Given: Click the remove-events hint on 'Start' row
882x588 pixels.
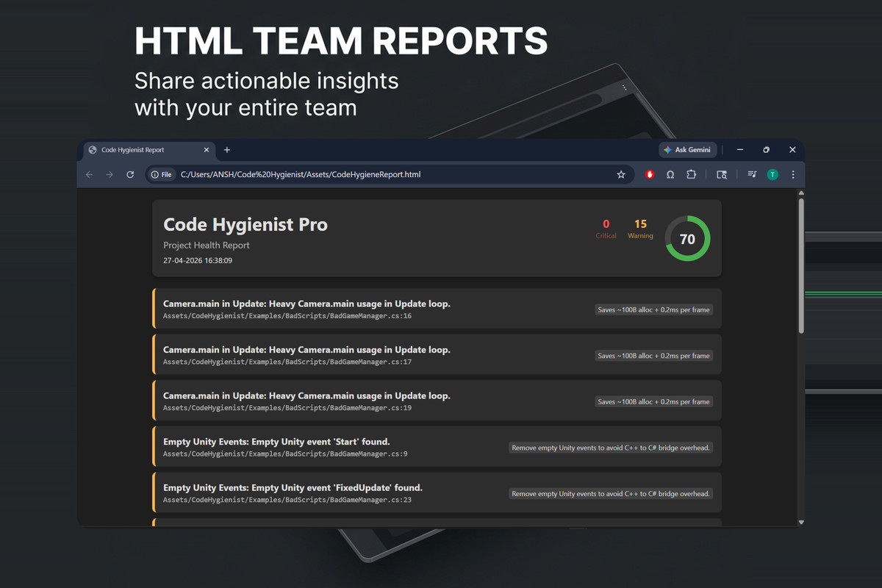Looking at the screenshot, I should point(611,448).
